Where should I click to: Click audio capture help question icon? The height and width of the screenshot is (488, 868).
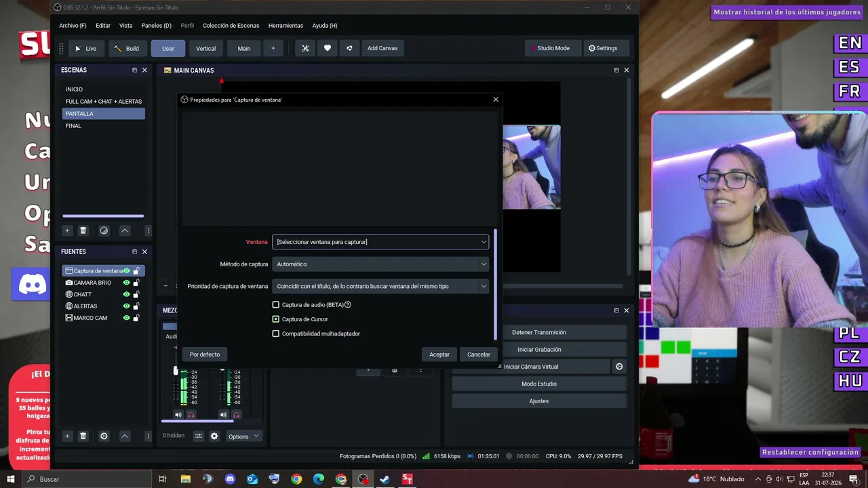(x=348, y=305)
